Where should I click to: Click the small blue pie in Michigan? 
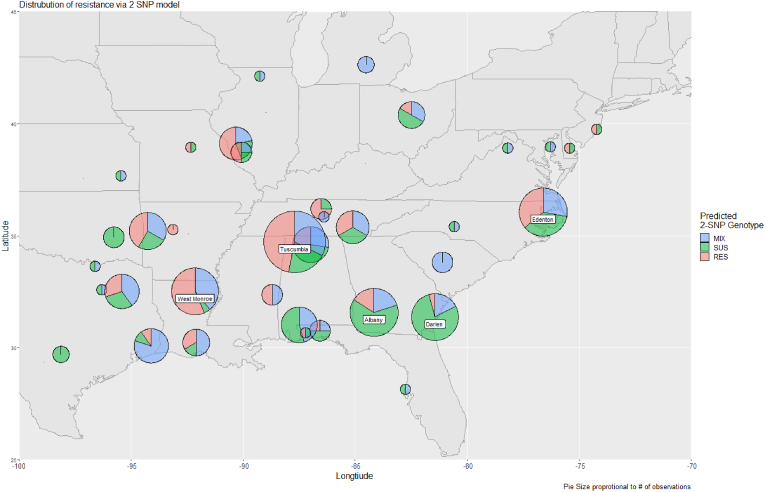tap(366, 64)
